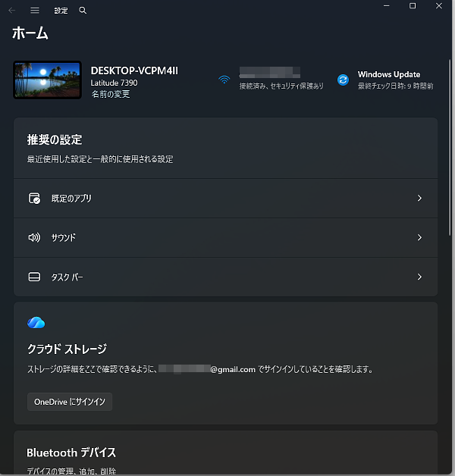Minimize the settings window
Viewport: 455px width, 476px height.
386,6
